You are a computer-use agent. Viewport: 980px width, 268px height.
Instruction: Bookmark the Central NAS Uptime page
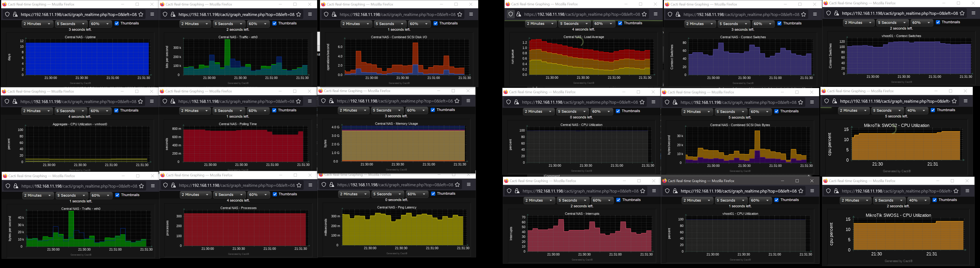tap(140, 14)
